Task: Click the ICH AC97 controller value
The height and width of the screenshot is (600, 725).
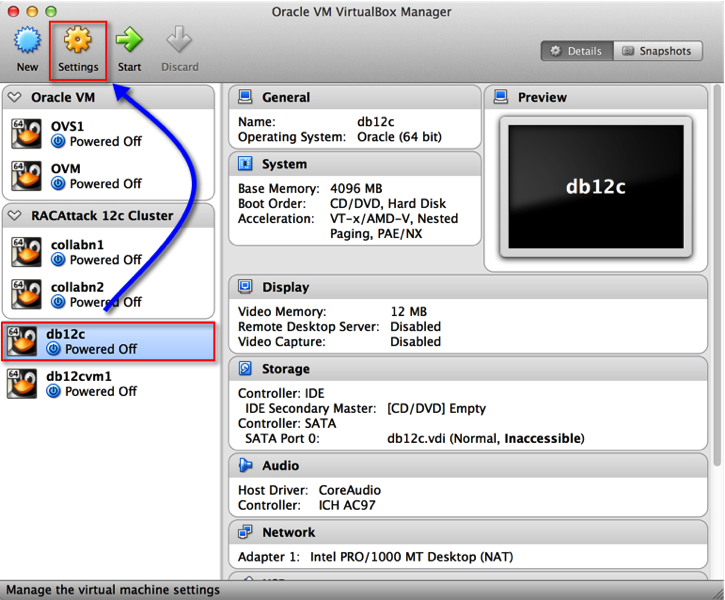Action: point(347,505)
